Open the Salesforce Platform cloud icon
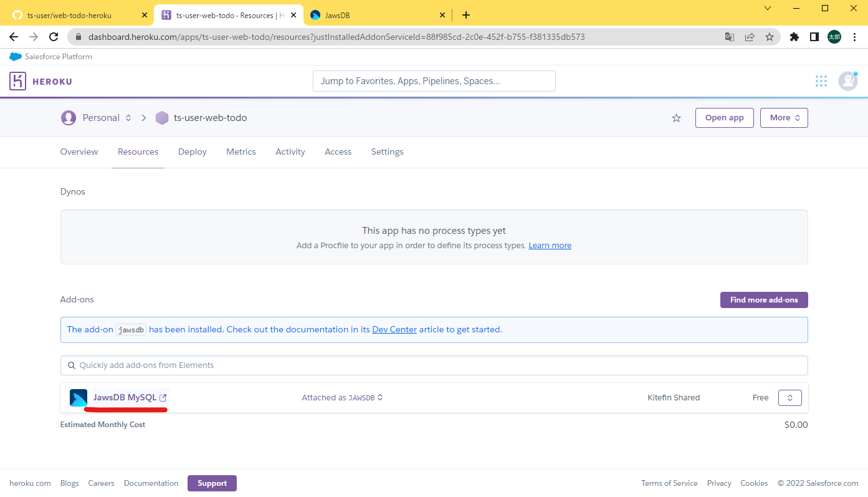 coord(16,57)
